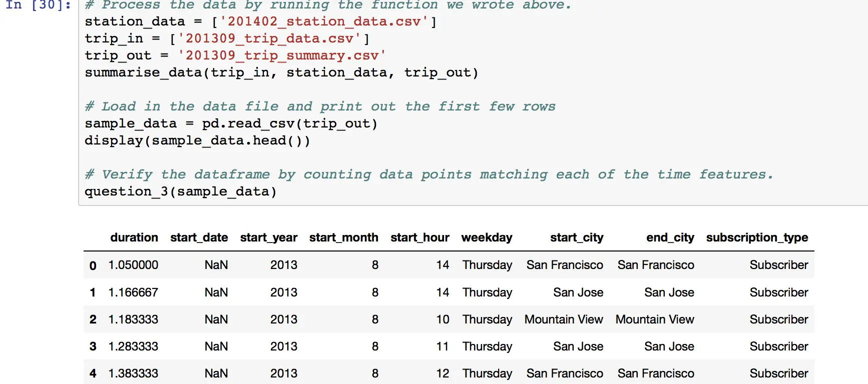Click the start_year column header

click(269, 237)
